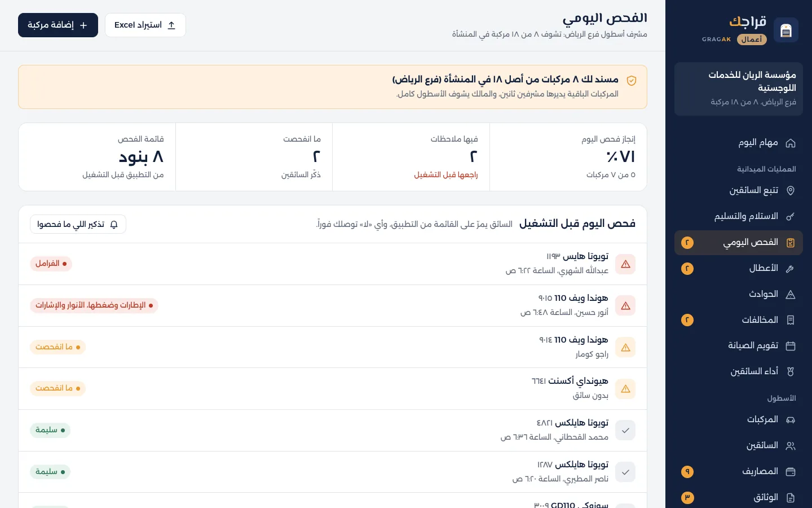Click ما انفحصت tag for راجو كومار row
This screenshot has width=812, height=508.
click(58, 347)
